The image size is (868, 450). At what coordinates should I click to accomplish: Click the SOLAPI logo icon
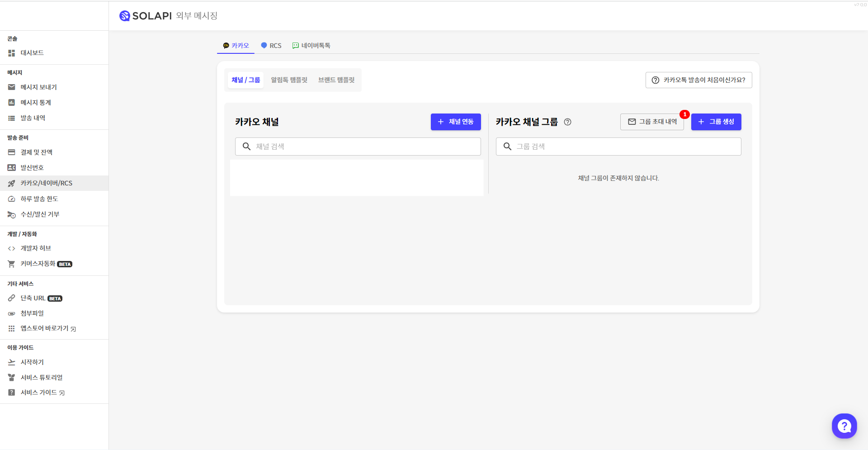(124, 16)
